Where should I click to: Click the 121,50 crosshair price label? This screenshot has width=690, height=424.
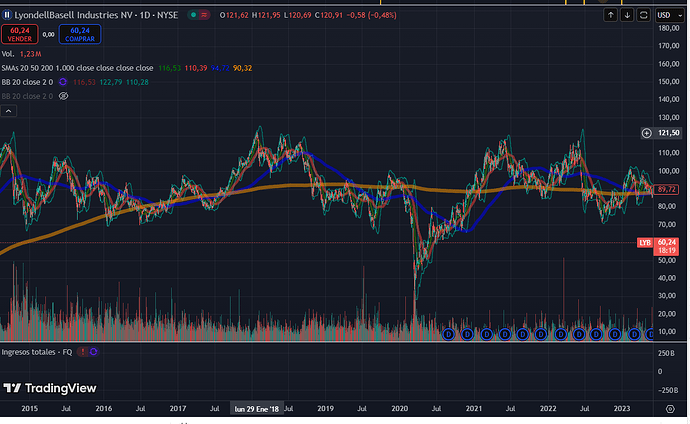click(668, 133)
